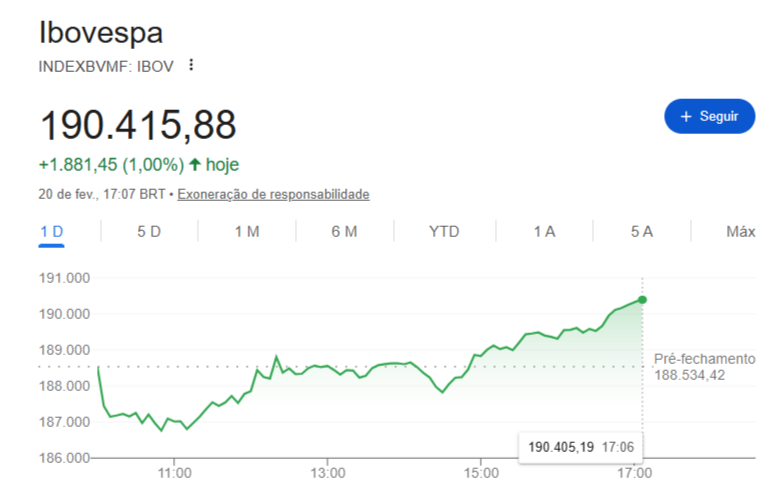
Task: Click the +1.881,45 (1,00%) change value
Action: [x=110, y=164]
